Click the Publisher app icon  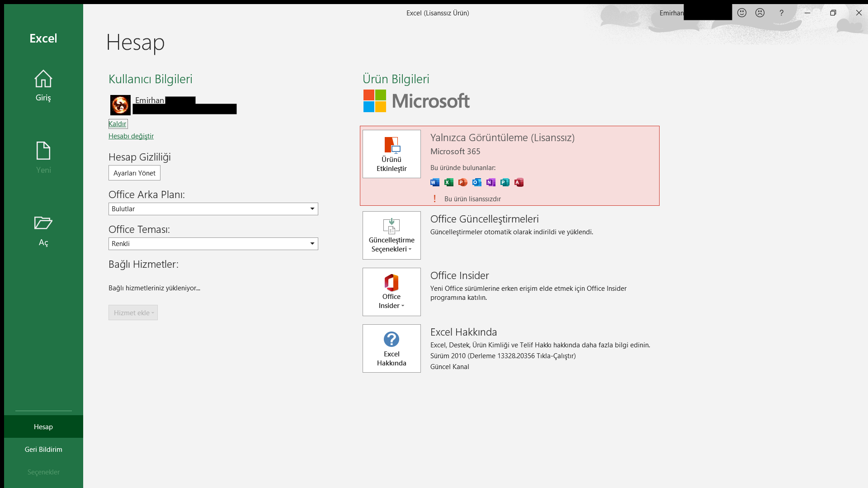[x=505, y=182]
